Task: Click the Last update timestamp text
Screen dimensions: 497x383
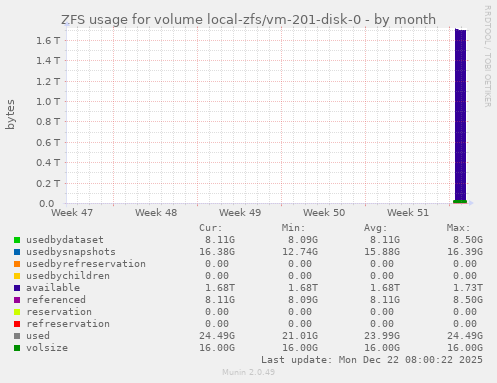Action: (x=372, y=360)
